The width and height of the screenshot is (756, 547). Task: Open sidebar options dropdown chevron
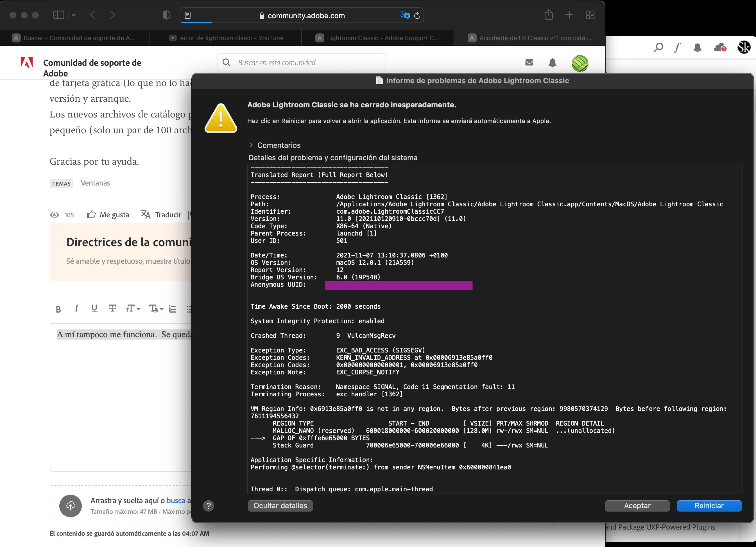74,15
